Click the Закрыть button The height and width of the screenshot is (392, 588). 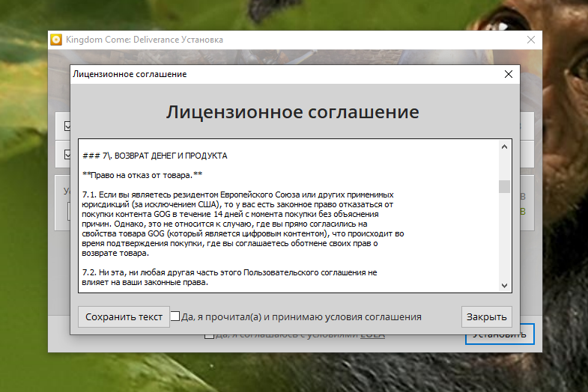486,316
